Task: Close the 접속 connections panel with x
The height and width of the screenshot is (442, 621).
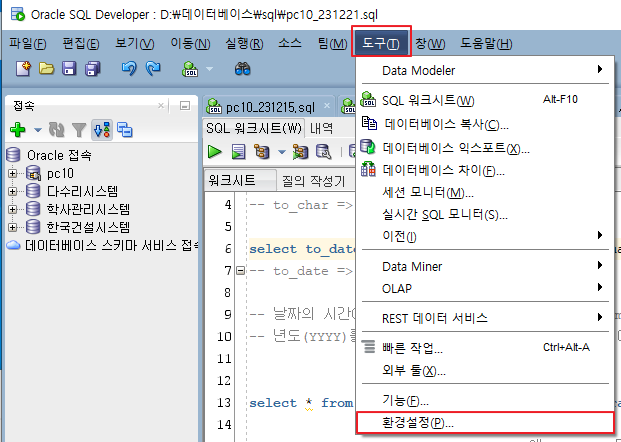Action: click(161, 105)
